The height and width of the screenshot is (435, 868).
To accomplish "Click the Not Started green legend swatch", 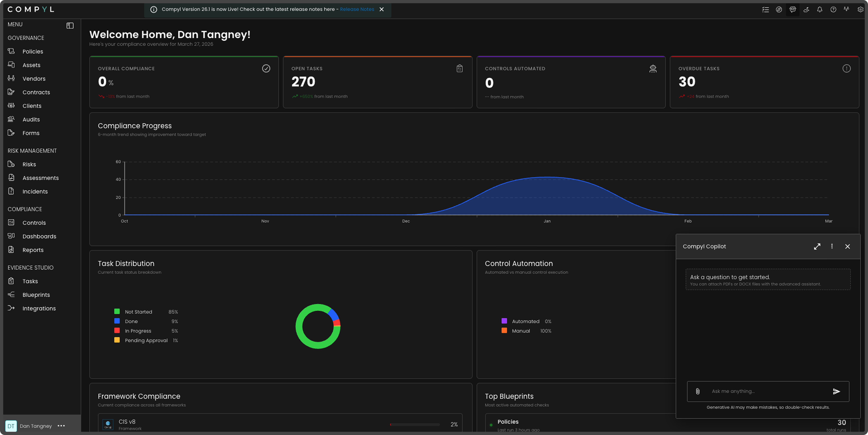I will pyautogui.click(x=117, y=311).
